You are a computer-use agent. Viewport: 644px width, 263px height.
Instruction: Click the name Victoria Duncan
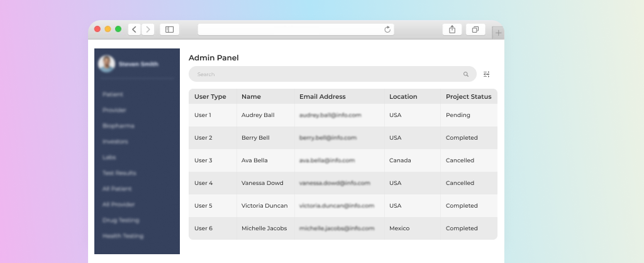[x=265, y=206]
